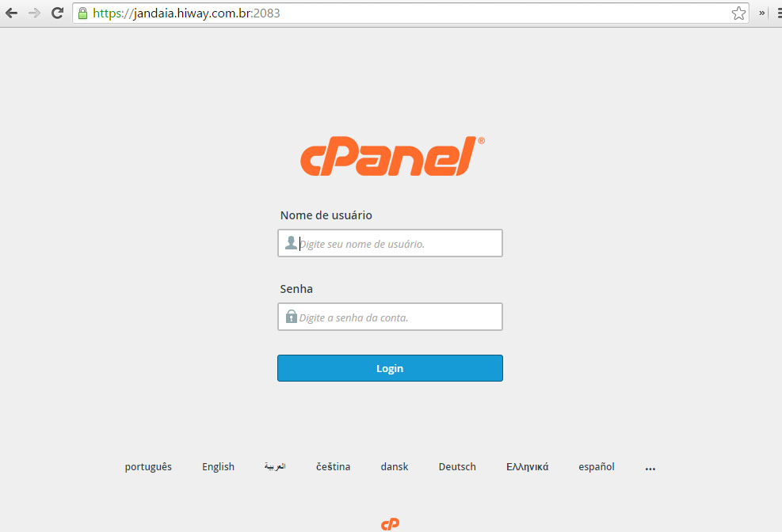Click the user icon in username field
The width and height of the screenshot is (782, 532).
click(x=291, y=242)
